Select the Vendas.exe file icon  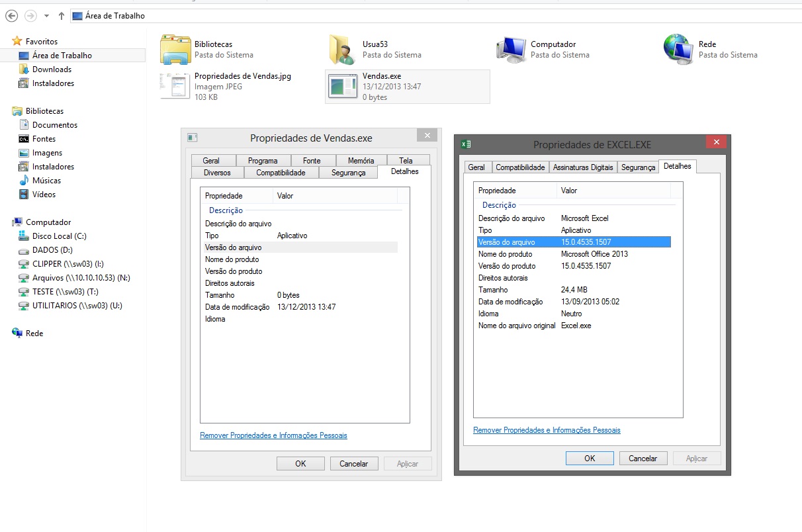(x=343, y=87)
